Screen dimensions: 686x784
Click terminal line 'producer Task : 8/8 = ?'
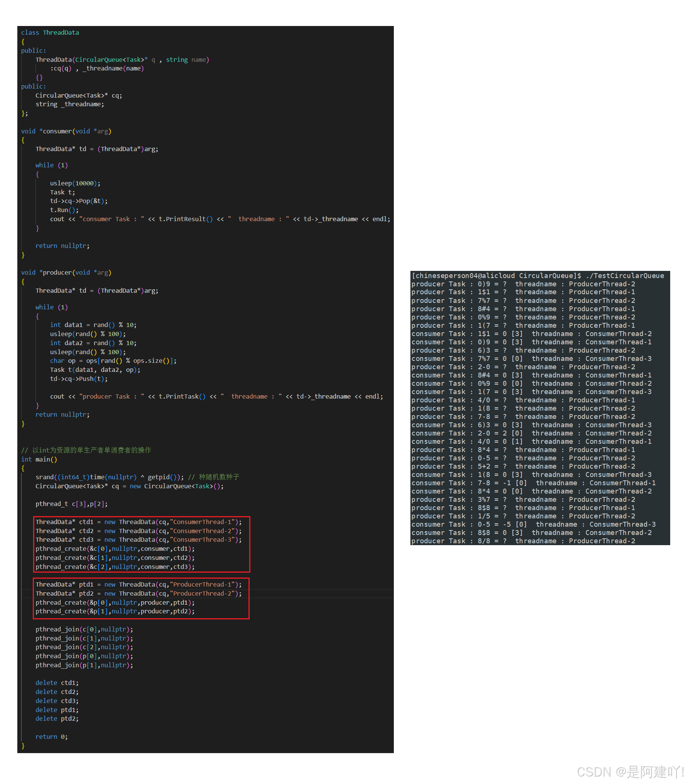click(x=523, y=541)
